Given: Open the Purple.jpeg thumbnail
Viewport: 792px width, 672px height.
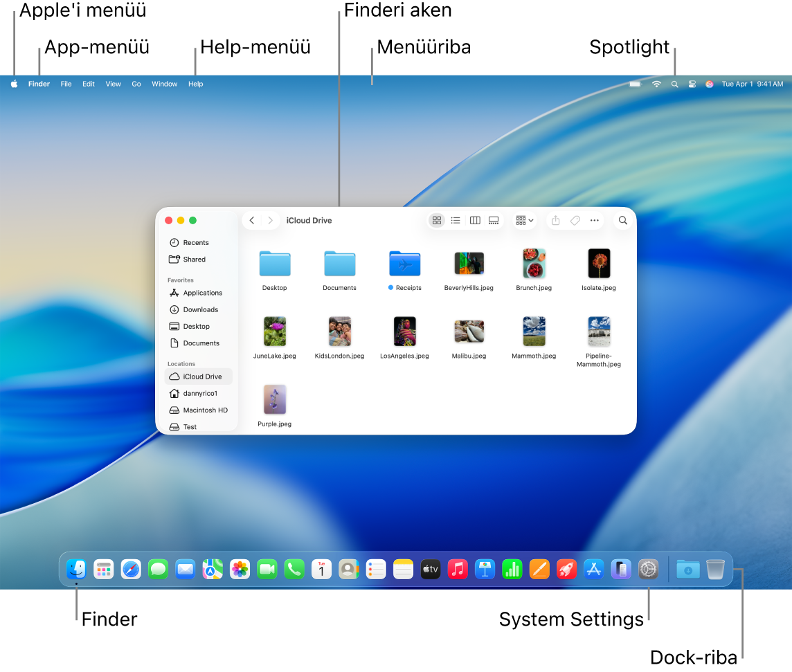Looking at the screenshot, I should click(274, 399).
